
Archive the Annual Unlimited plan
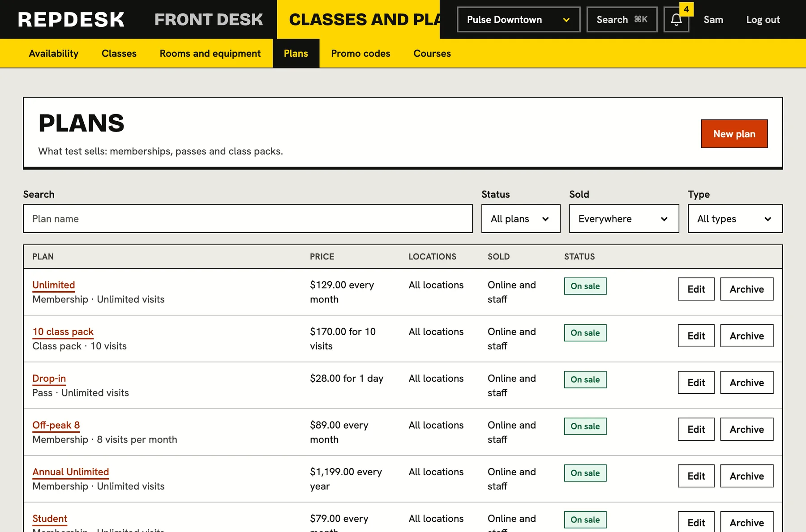pos(747,476)
